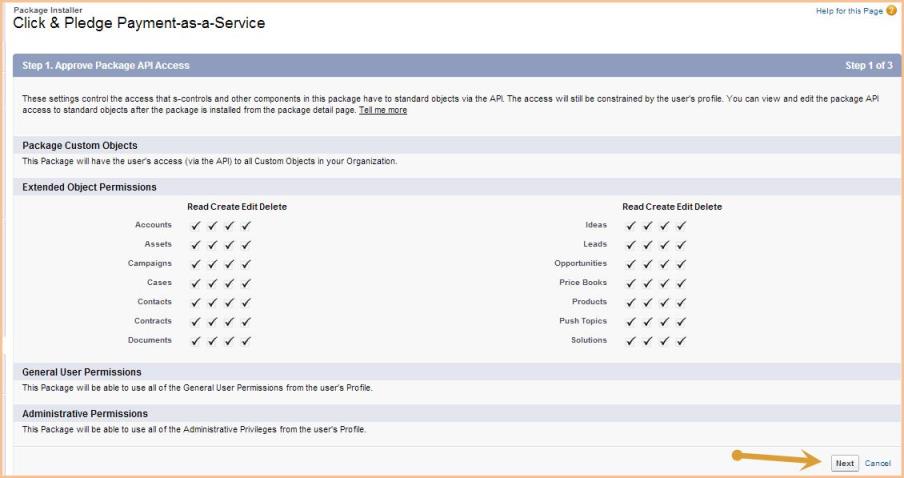Click the Opportunities Edit checkmark
Viewport: 904px width, 478px height.
point(665,264)
